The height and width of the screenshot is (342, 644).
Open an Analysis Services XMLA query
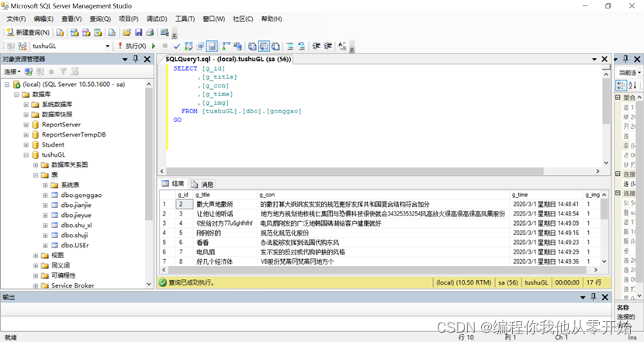coord(98,33)
